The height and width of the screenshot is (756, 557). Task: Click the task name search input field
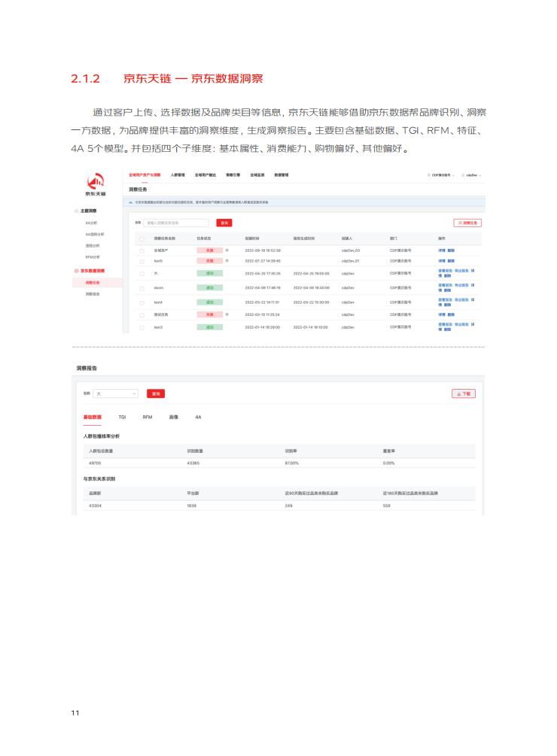tap(176, 223)
